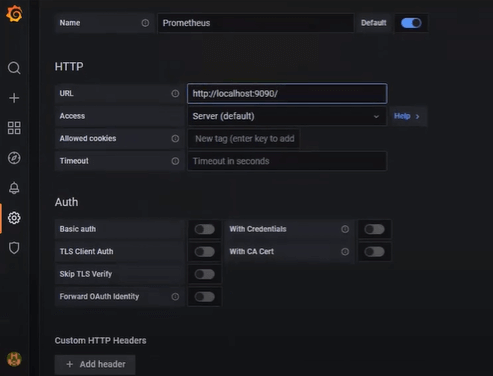Focus the Timeout in seconds input
The image size is (493, 376).
click(x=287, y=161)
